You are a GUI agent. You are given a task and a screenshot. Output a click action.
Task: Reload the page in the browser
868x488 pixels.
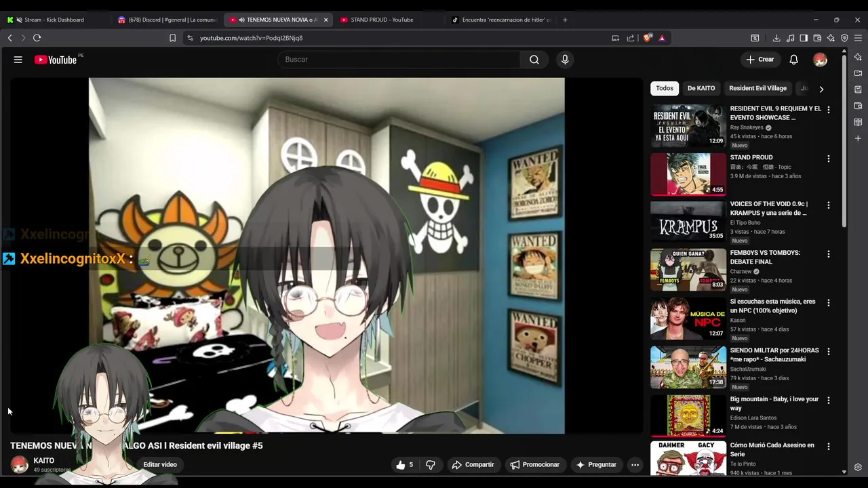pyautogui.click(x=37, y=38)
